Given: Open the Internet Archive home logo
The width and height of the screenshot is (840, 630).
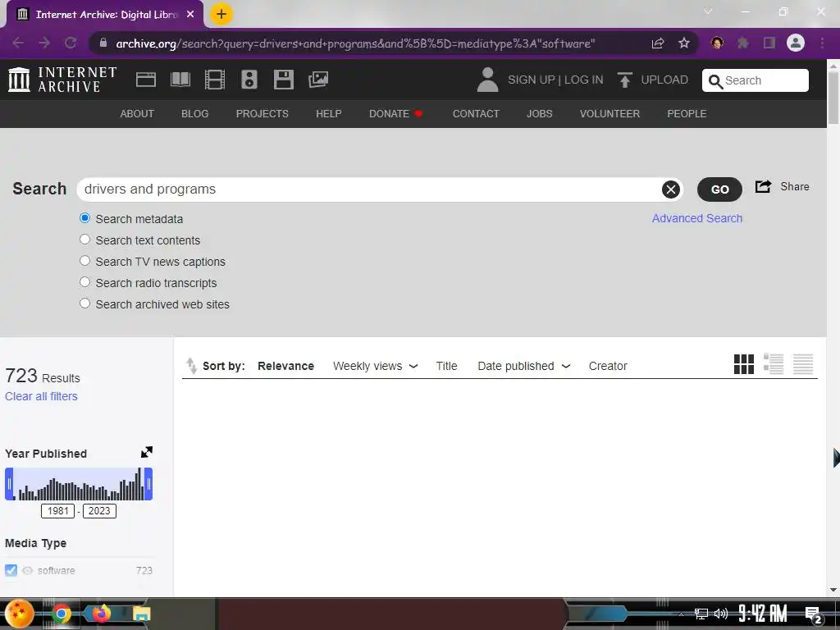Looking at the screenshot, I should click(62, 80).
